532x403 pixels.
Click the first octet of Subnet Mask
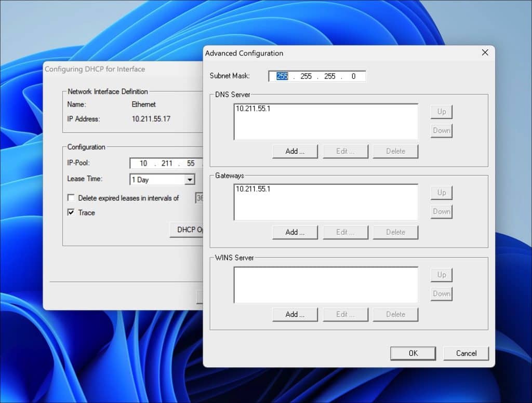point(282,76)
